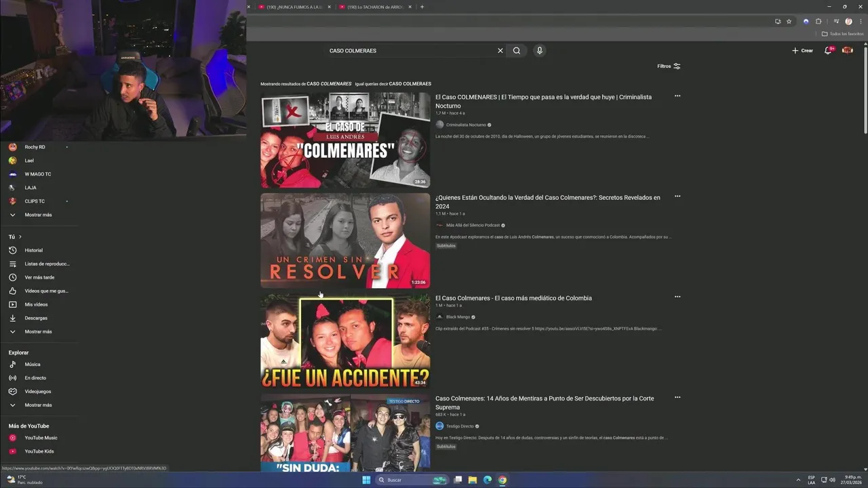Viewport: 868px width, 488px height.
Task: Open the Black Mango channel avatar
Action: 439,317
